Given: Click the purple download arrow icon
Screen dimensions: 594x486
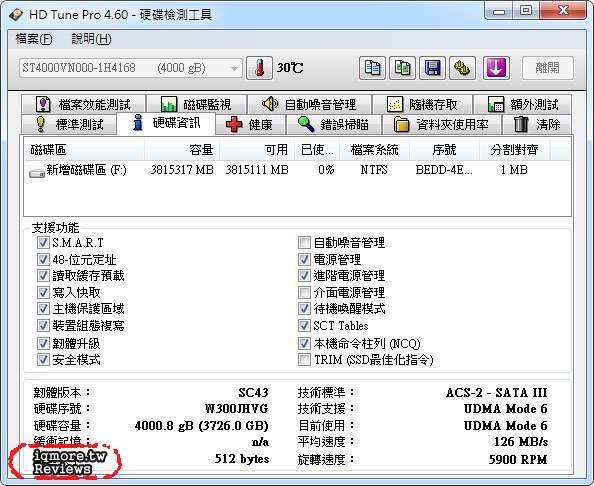Looking at the screenshot, I should click(496, 68).
